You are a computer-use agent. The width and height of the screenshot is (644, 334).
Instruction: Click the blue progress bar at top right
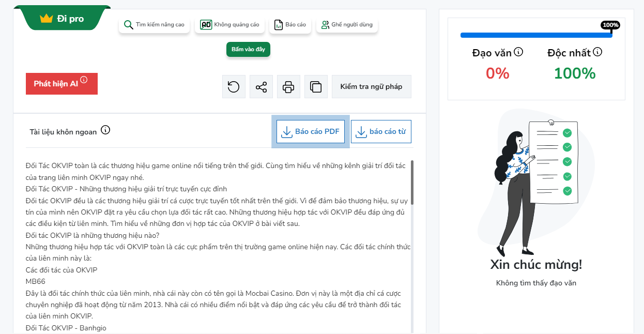536,35
